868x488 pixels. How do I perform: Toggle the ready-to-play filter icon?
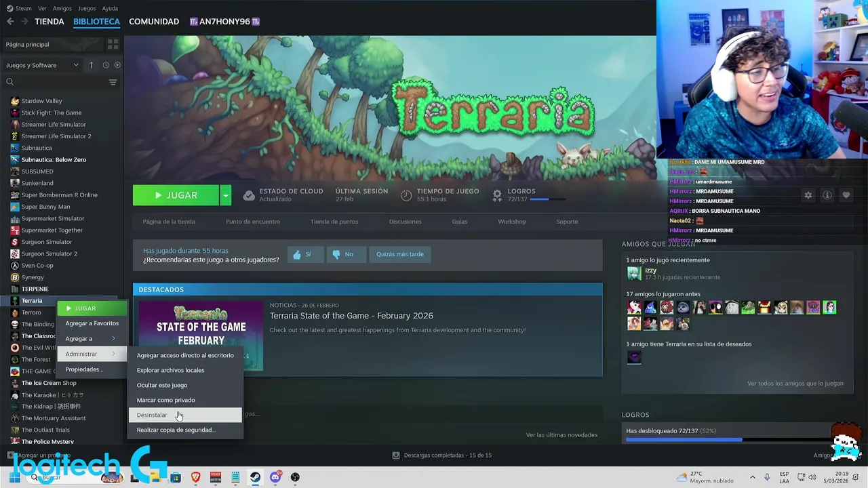[117, 65]
